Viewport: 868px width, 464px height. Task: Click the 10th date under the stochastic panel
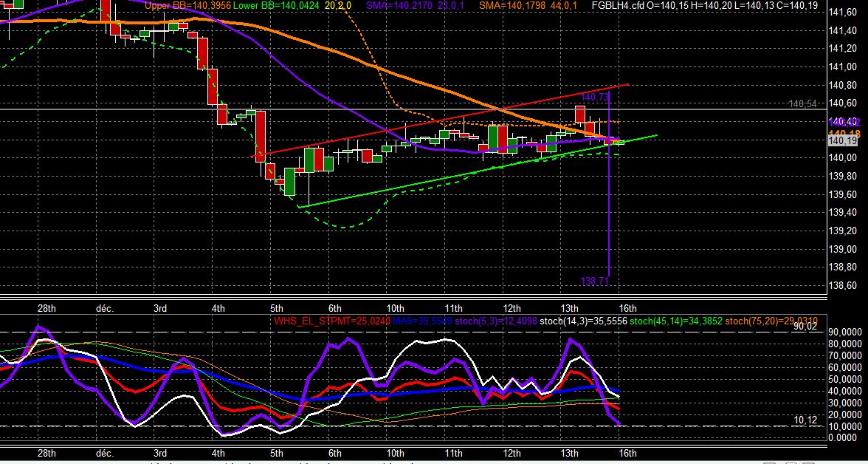[396, 453]
